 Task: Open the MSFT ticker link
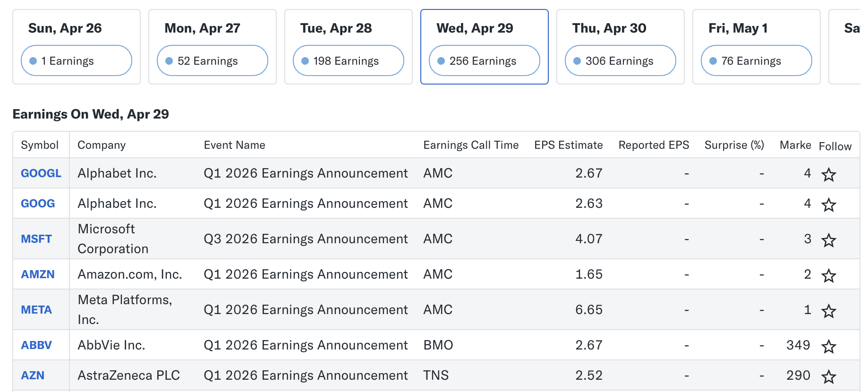coord(36,239)
